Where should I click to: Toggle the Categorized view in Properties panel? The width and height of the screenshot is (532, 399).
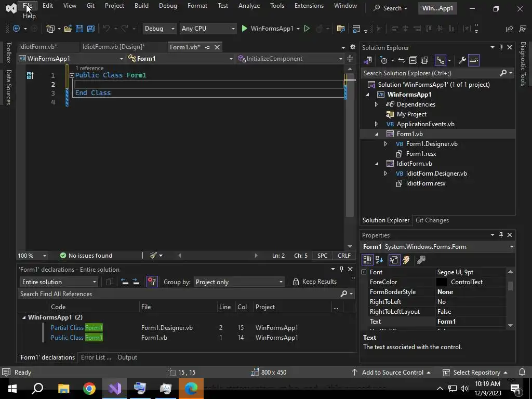(367, 260)
